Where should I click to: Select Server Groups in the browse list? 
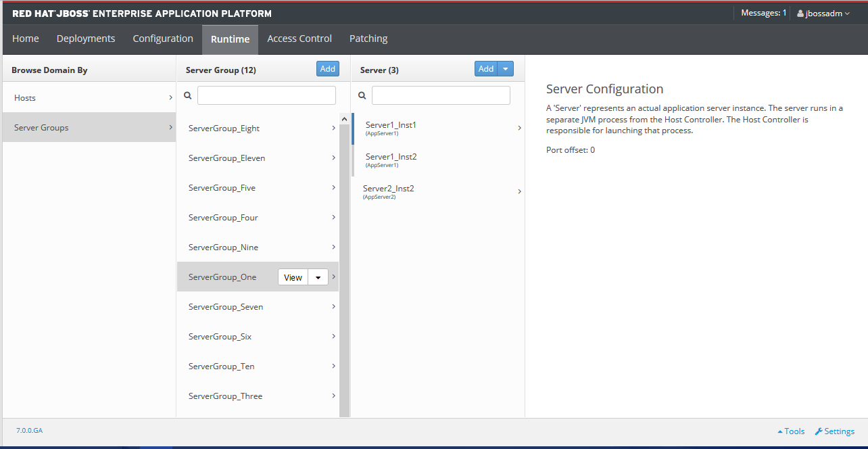point(89,127)
